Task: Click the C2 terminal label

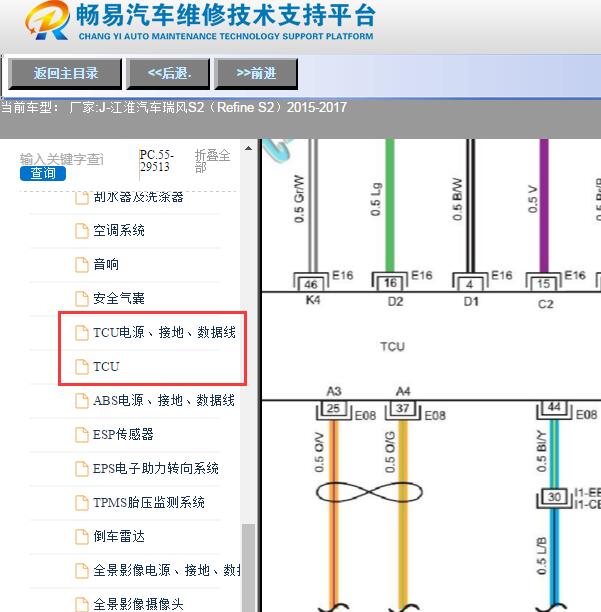Action: coord(546,304)
